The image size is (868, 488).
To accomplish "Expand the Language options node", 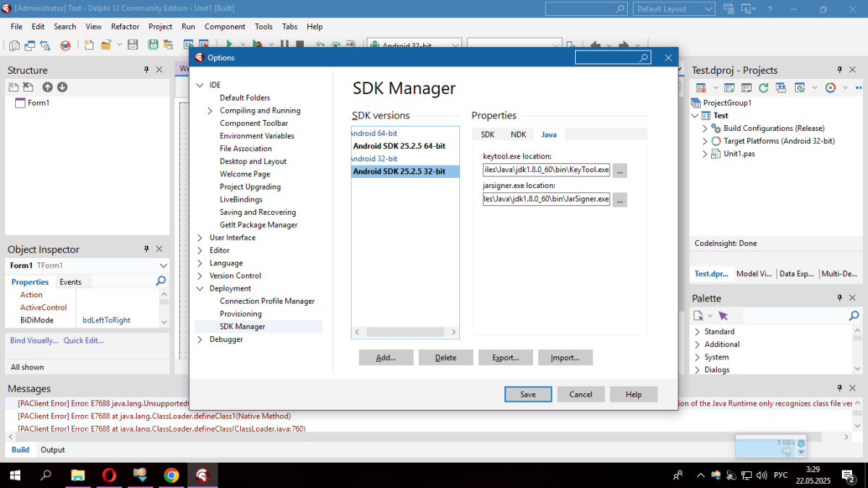I will coord(200,263).
